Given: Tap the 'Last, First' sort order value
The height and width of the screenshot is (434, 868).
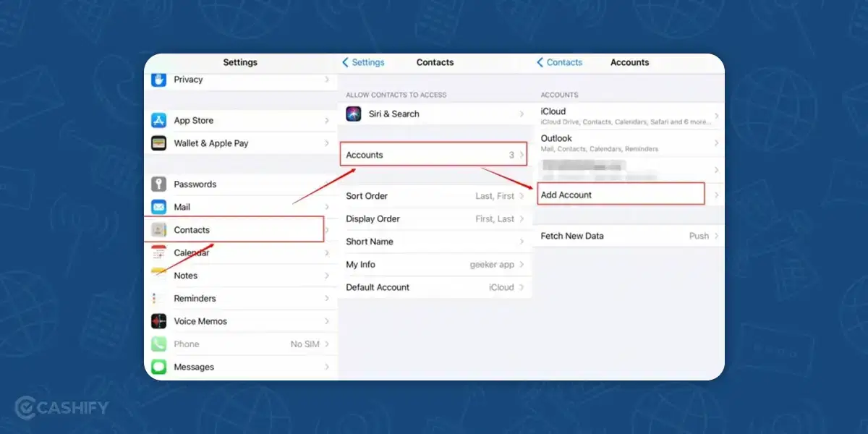Looking at the screenshot, I should 495,196.
